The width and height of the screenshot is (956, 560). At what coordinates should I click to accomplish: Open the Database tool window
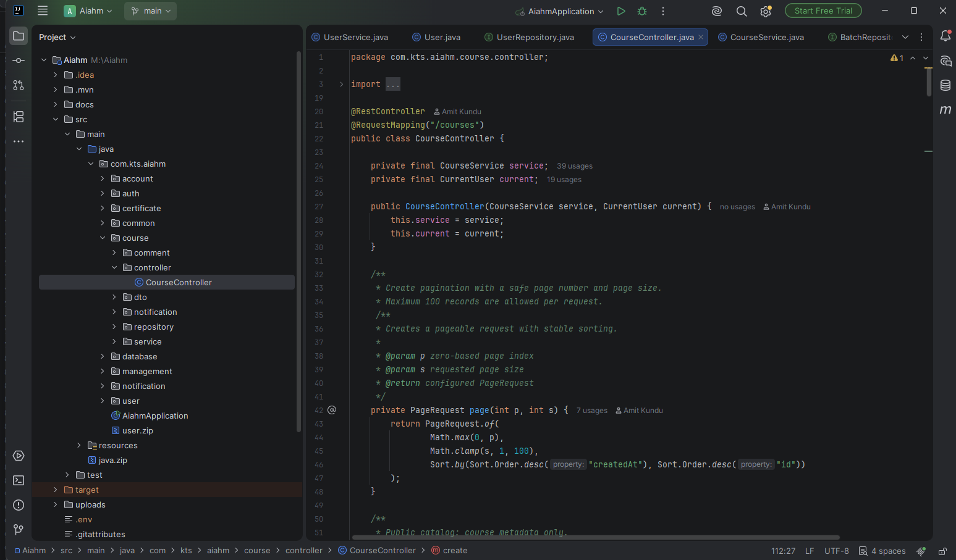945,85
